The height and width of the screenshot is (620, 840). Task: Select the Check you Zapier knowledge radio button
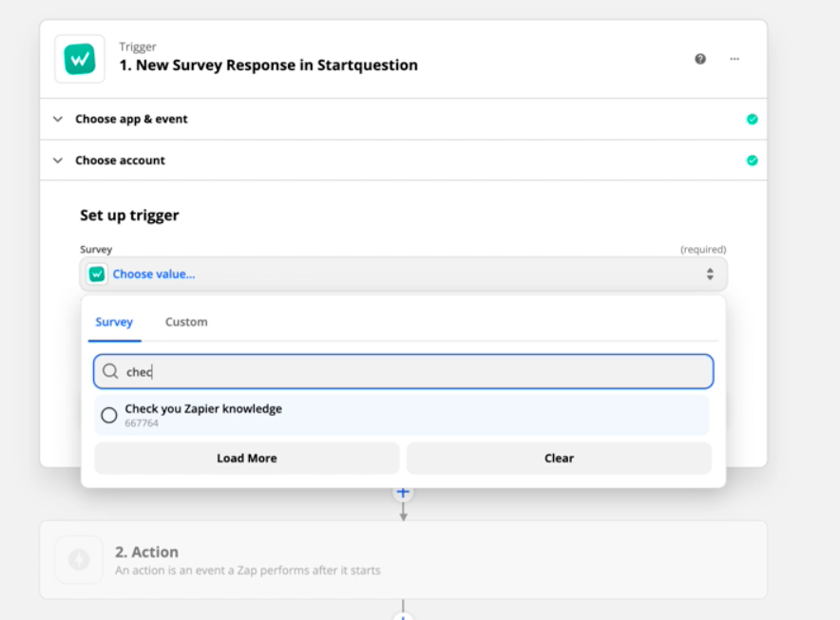(109, 415)
